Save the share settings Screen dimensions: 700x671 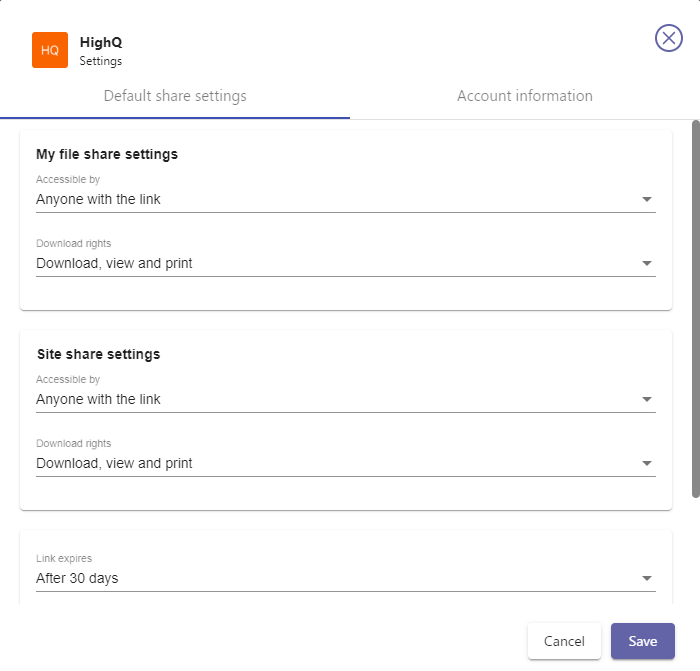coord(643,641)
